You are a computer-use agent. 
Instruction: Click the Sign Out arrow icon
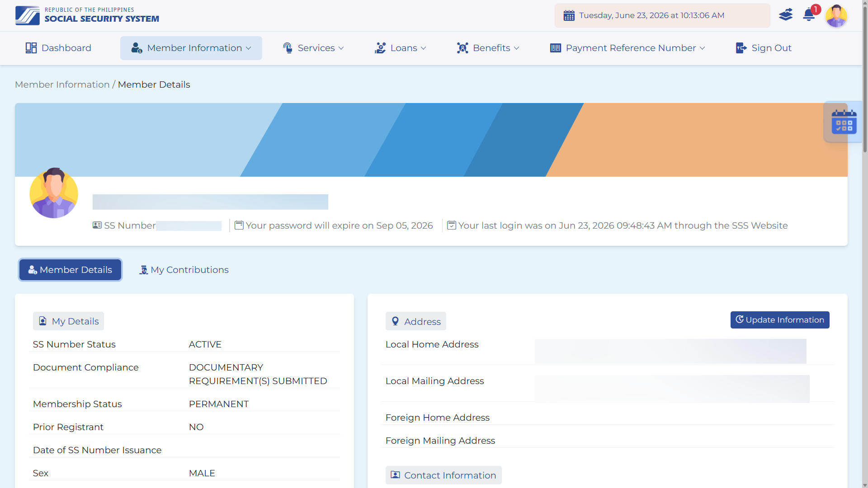click(741, 48)
